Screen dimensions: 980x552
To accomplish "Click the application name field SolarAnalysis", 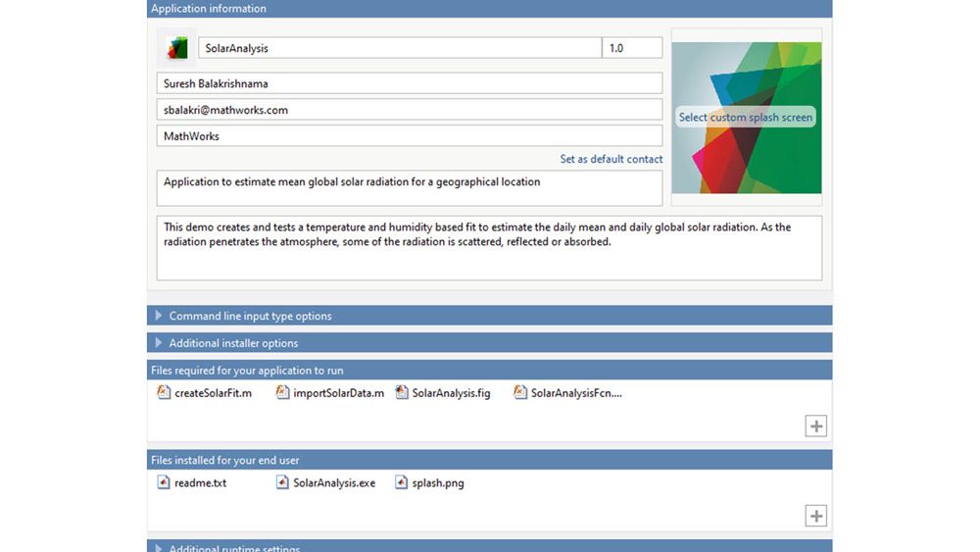I will click(x=399, y=48).
